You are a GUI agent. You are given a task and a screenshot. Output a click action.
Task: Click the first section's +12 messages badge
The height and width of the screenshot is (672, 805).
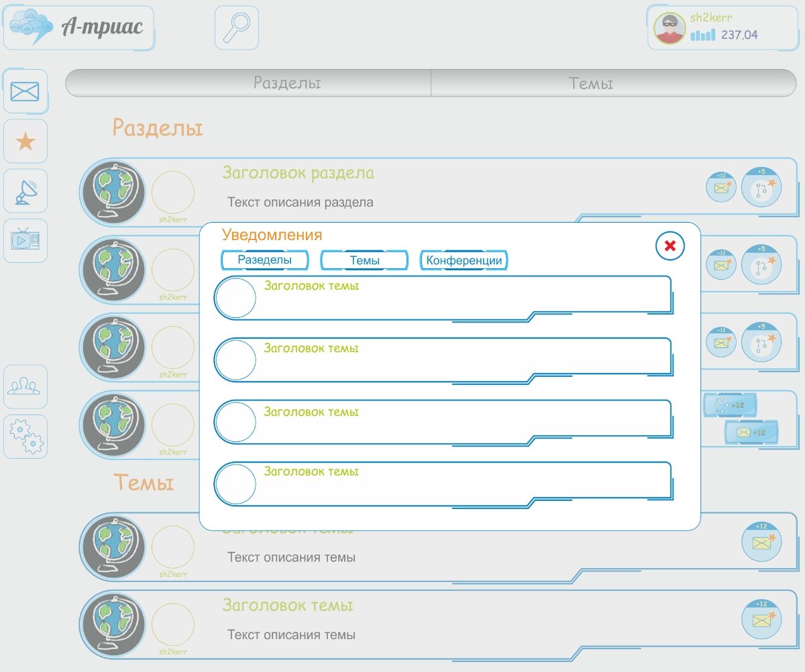pyautogui.click(x=721, y=187)
